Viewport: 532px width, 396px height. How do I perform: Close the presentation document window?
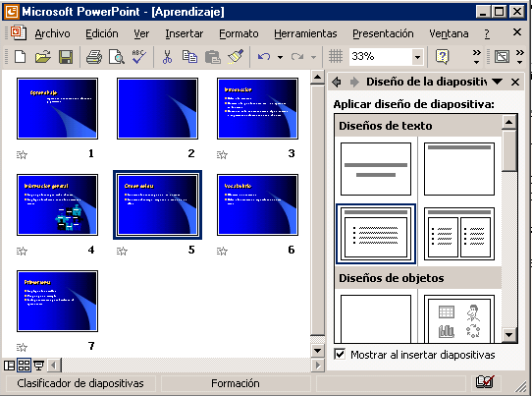[517, 32]
